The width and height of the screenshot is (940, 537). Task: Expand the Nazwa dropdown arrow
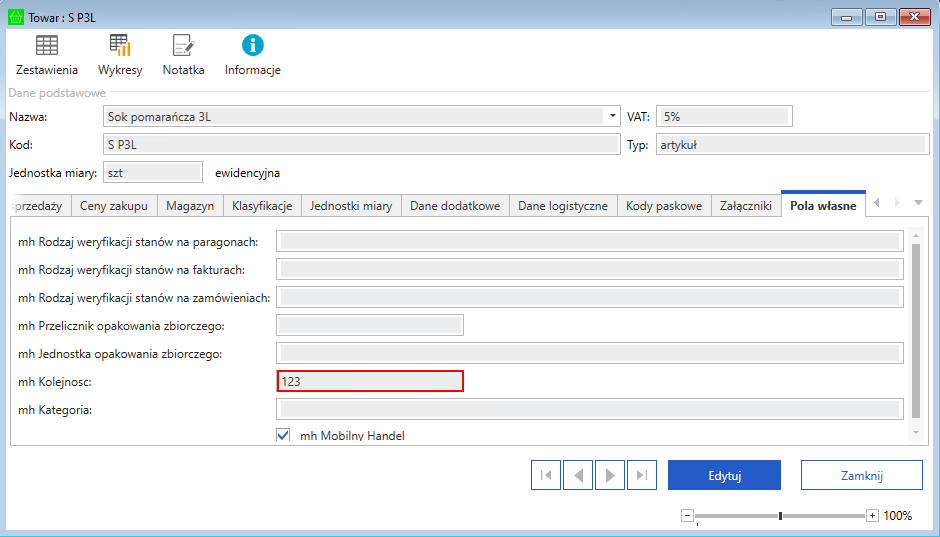(x=613, y=116)
